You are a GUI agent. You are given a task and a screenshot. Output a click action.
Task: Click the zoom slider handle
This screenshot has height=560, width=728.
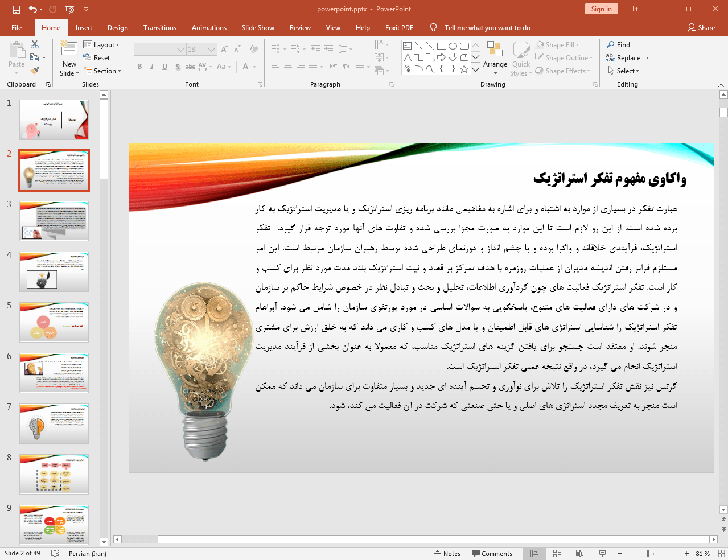pyautogui.click(x=648, y=554)
